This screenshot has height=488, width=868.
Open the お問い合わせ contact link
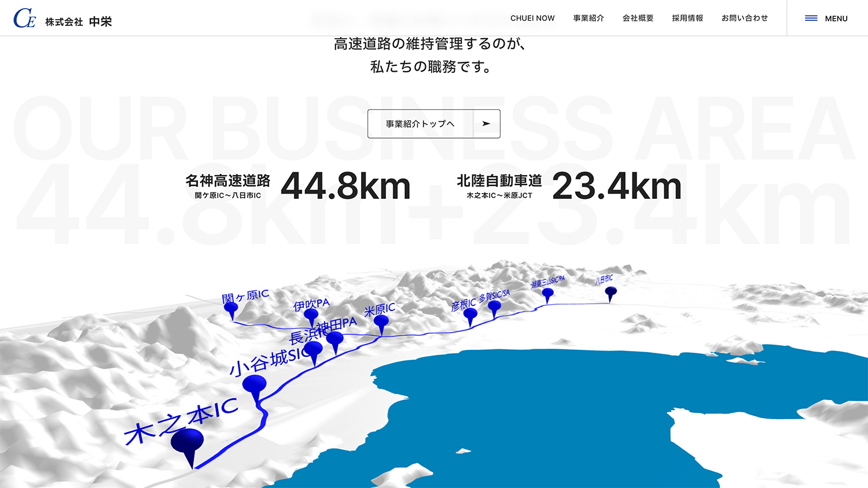745,19
